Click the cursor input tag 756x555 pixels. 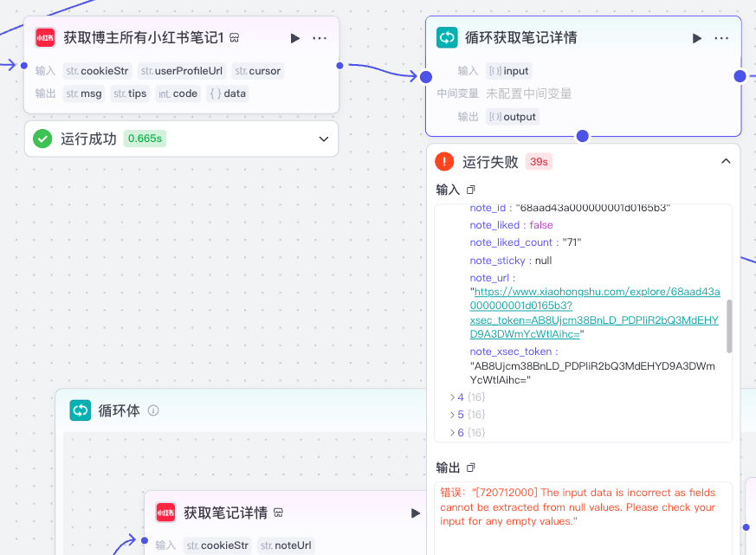(x=258, y=71)
